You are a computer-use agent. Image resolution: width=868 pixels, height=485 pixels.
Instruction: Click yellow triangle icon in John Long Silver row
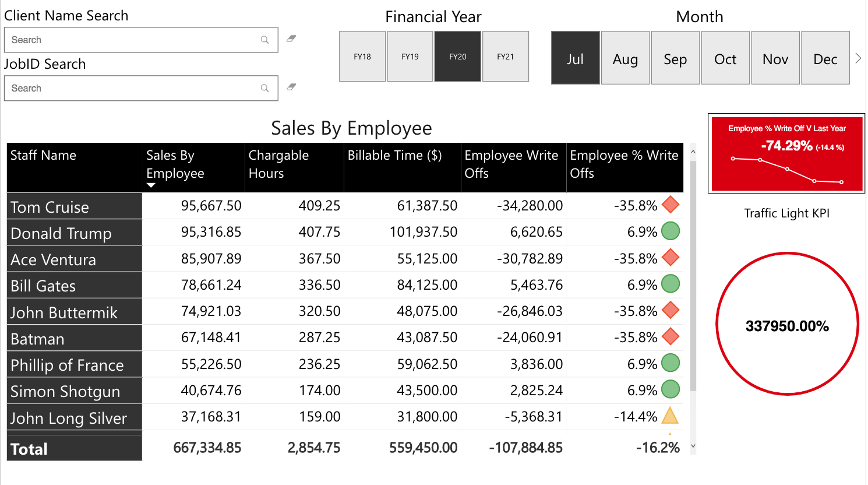(671, 416)
